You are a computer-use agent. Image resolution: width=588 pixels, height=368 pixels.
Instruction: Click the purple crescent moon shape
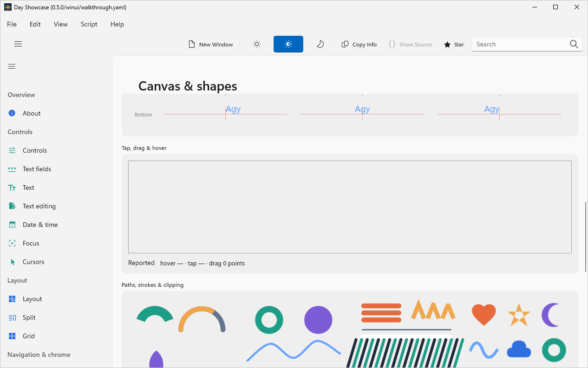click(x=551, y=315)
